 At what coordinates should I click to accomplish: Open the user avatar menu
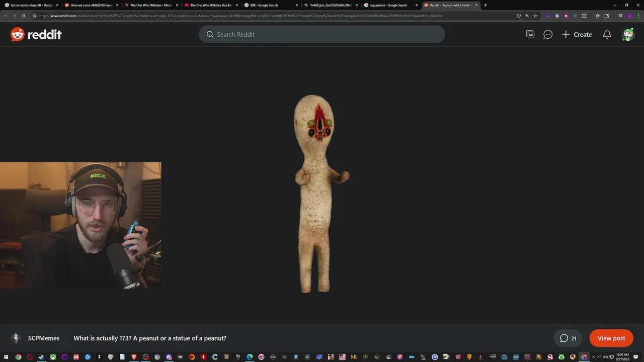628,34
